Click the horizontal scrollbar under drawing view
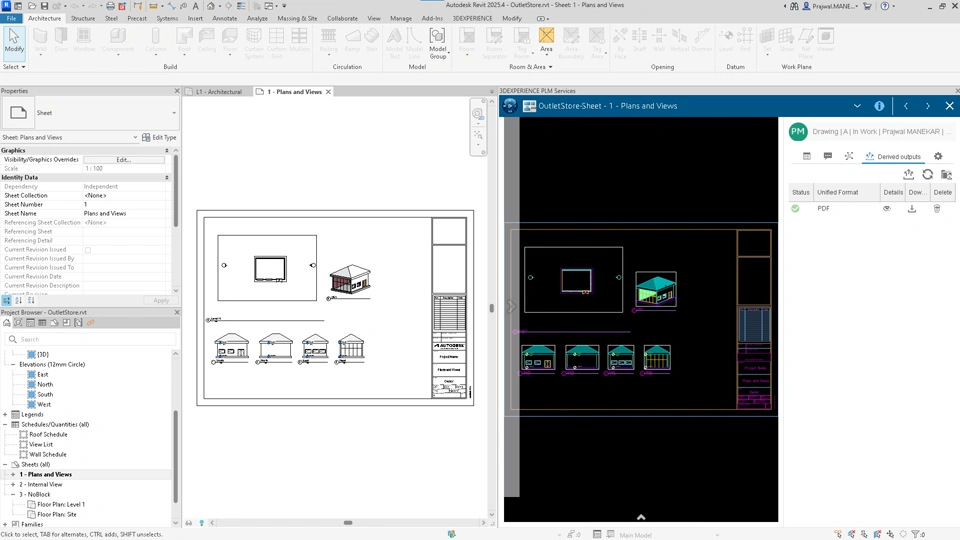This screenshot has height=540, width=960. point(348,523)
